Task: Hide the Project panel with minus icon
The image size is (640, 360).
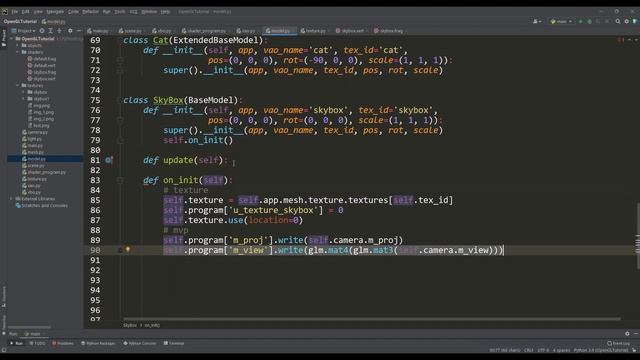Action: (79, 31)
